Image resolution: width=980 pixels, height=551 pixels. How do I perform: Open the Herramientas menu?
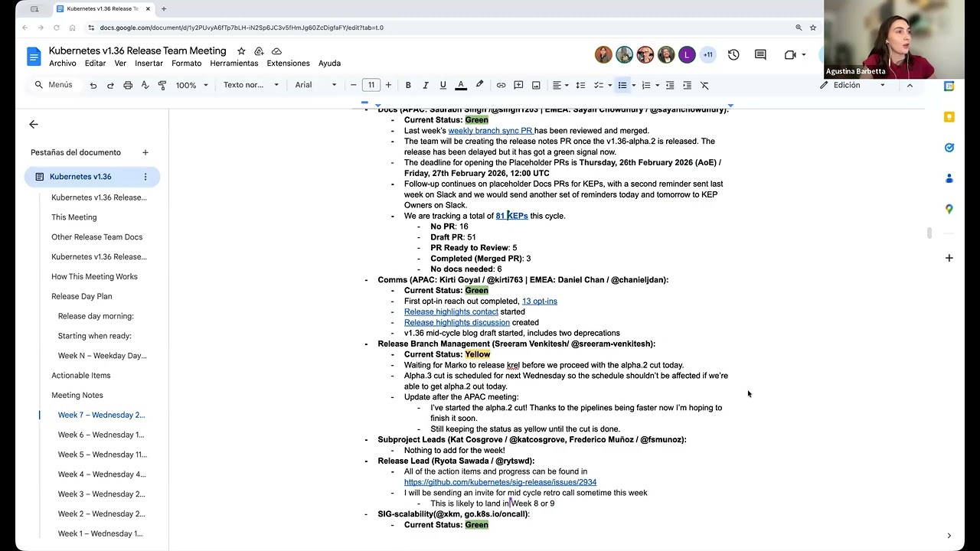coord(234,64)
